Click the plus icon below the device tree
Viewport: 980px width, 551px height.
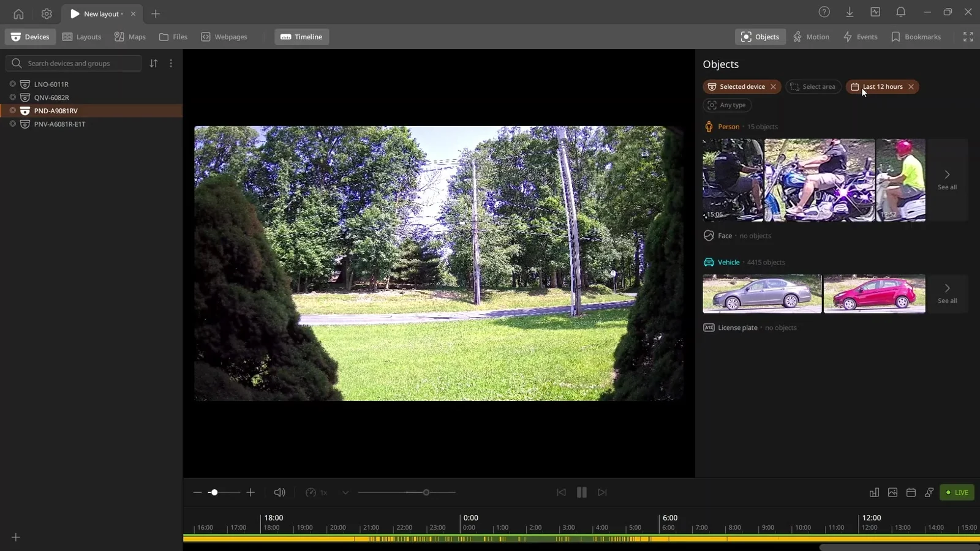16,537
